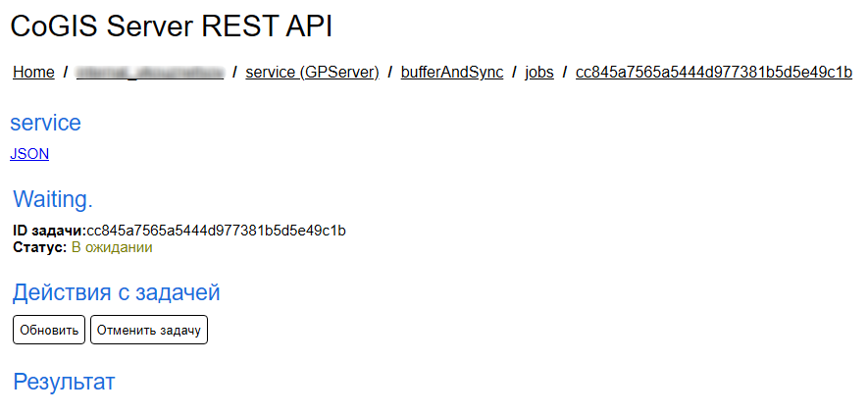Image resolution: width=868 pixels, height=415 pixels.
Task: Click the blue "service" heading
Action: pyautogui.click(x=45, y=123)
